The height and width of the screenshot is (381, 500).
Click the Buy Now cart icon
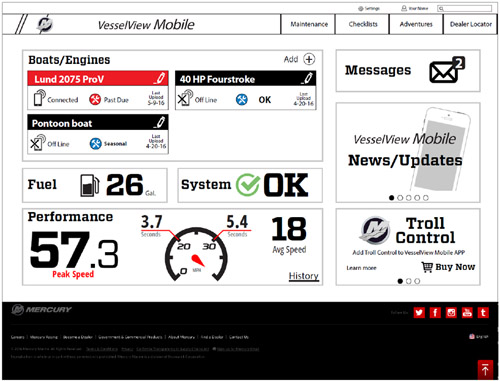pyautogui.click(x=427, y=267)
